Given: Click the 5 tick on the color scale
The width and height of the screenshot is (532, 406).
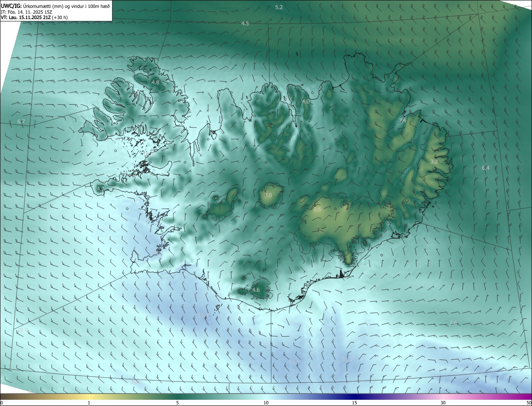Looking at the screenshot, I should tap(177, 403).
